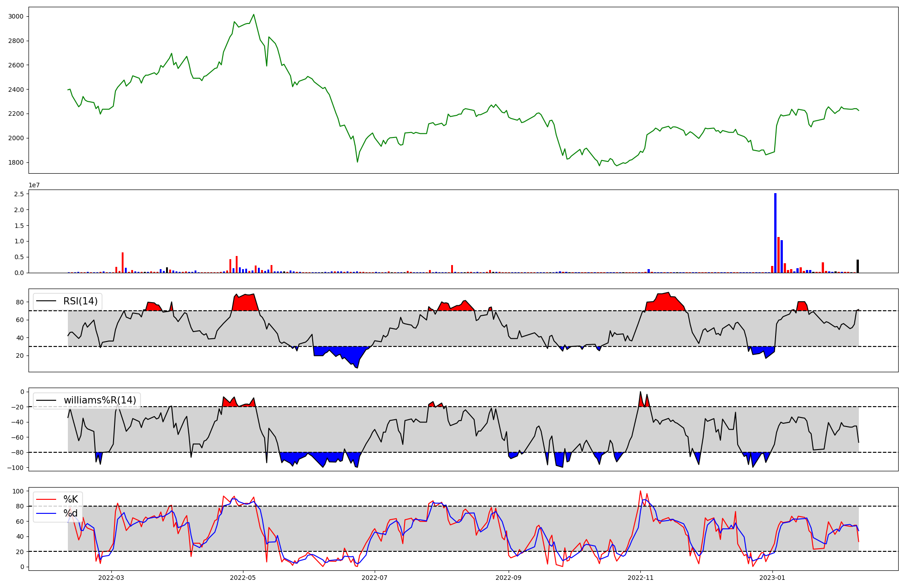Click the -100 Williams %R axis label
Image resolution: width=905 pixels, height=588 pixels.
pos(15,467)
